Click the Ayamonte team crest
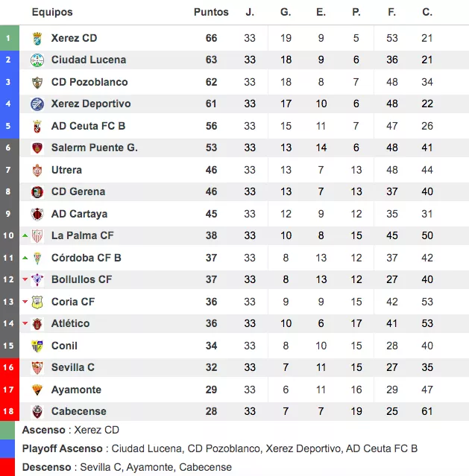469x476 pixels. 37,390
